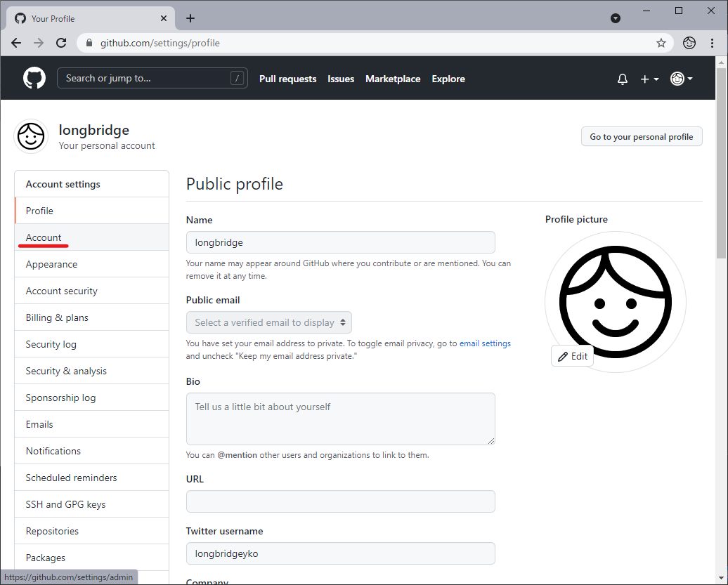This screenshot has height=585, width=728.
Task: Open the Chrome profile avatar icon
Action: click(689, 43)
